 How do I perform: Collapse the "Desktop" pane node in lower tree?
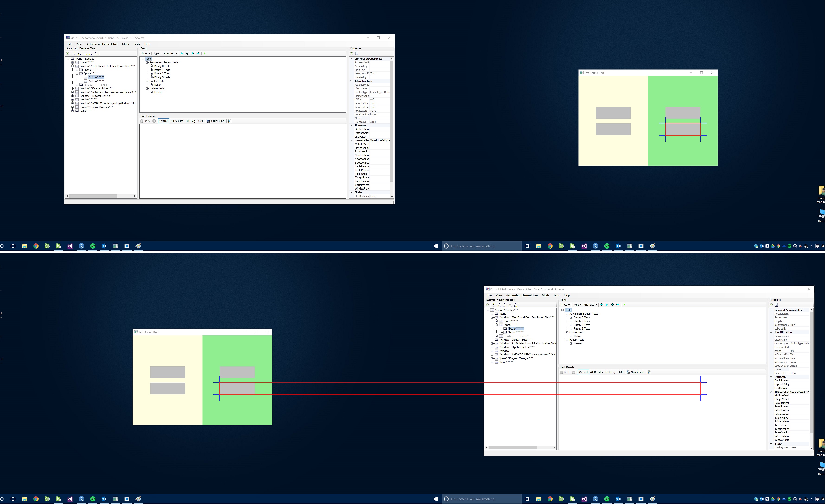pyautogui.click(x=488, y=310)
